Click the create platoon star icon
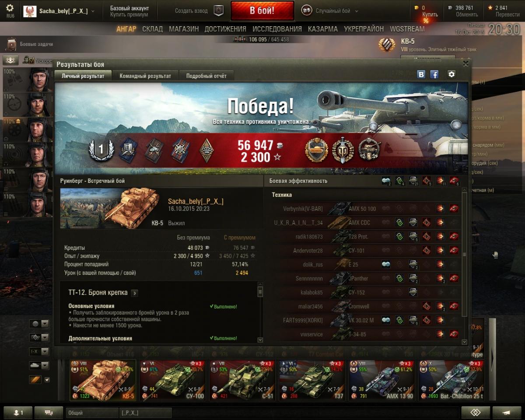Viewport: 525px width, 420px height. (x=218, y=11)
